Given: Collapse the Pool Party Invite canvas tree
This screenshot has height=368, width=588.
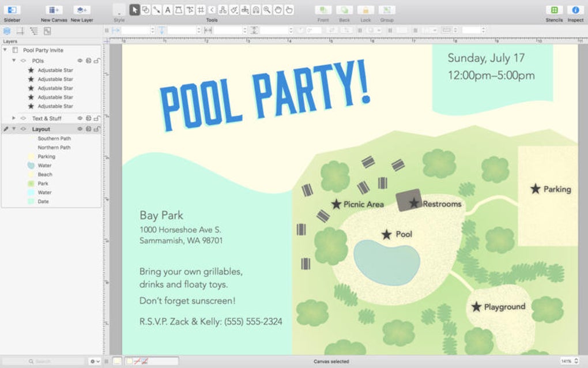Looking at the screenshot, I should [5, 50].
